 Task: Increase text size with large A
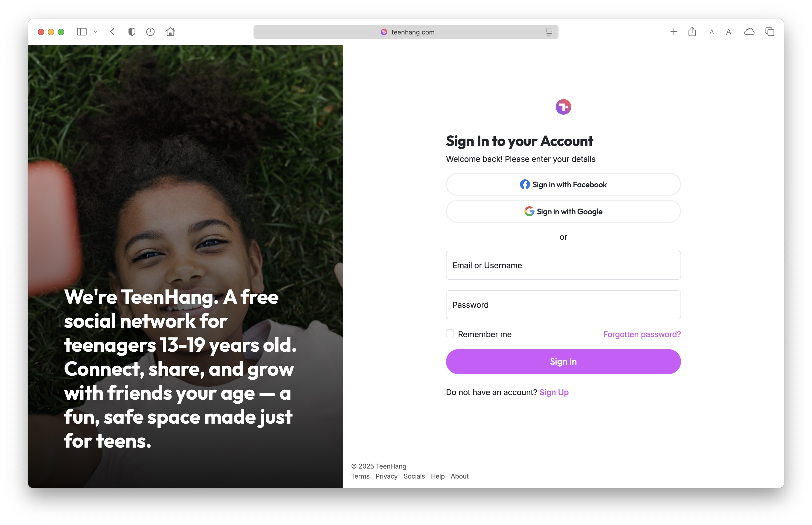[729, 32]
